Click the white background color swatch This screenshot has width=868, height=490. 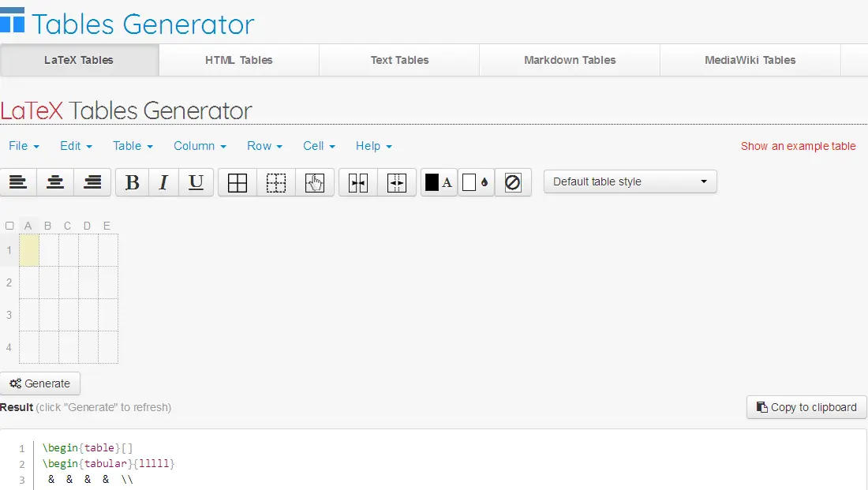[469, 182]
